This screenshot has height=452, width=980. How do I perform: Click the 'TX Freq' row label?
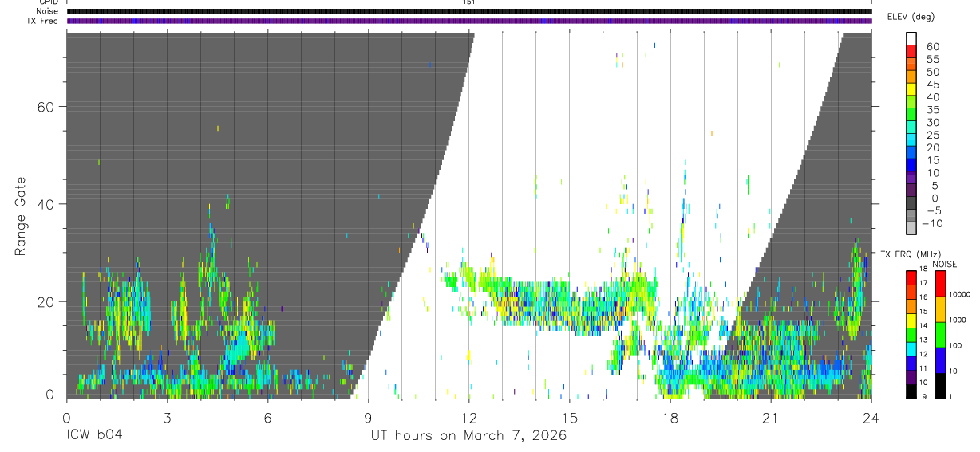(42, 21)
